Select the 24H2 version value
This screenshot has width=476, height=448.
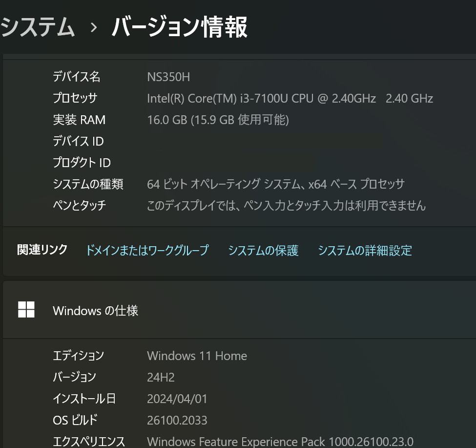(x=161, y=377)
